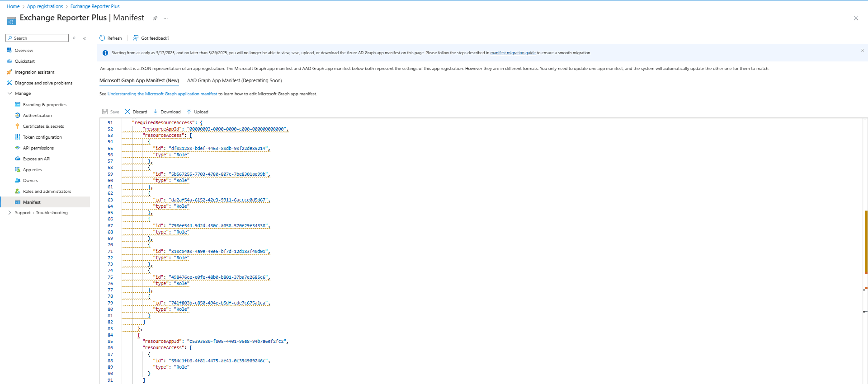This screenshot has width=868, height=384.
Task: Click in the sidebar Search field
Action: click(x=37, y=38)
